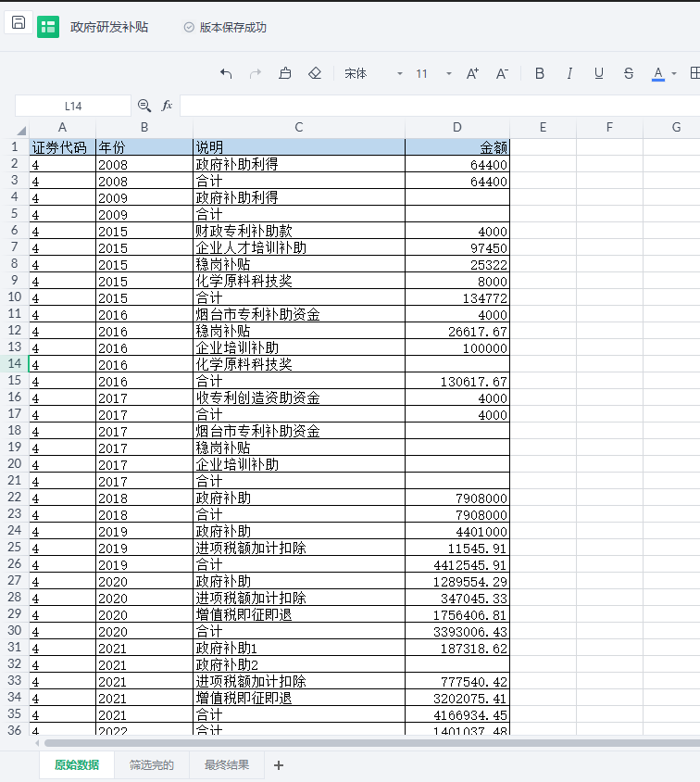This screenshot has width=700, height=782.
Task: Switch to the 最终结果 sheet tab
Action: (227, 764)
